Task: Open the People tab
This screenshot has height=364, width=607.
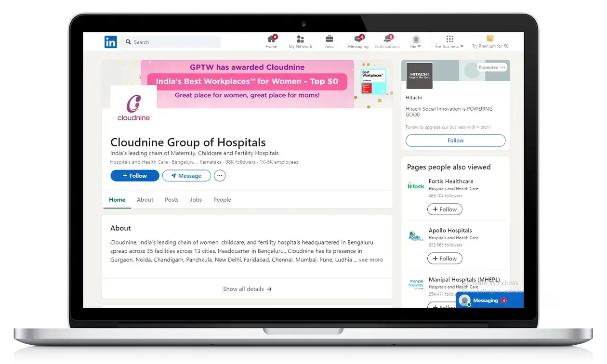Action: point(222,199)
